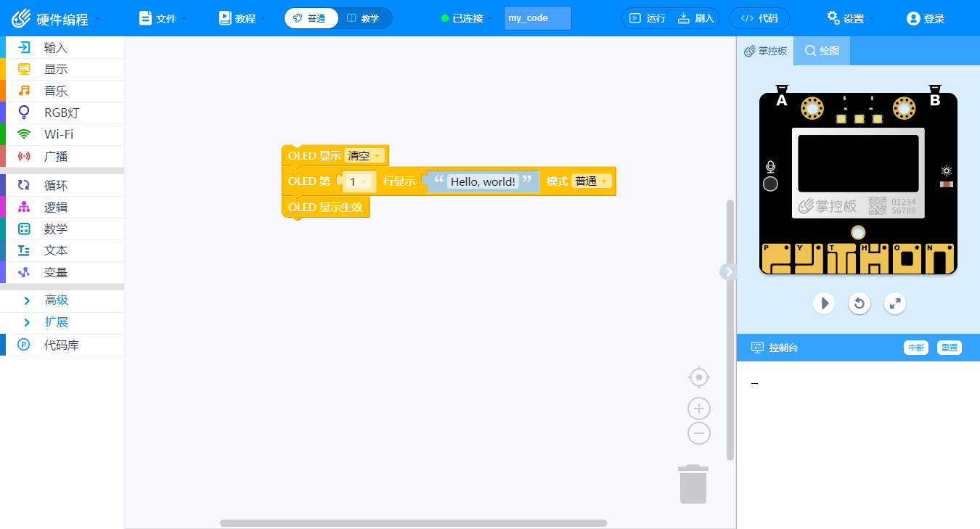
Task: Open the 数学 block category
Action: pos(62,229)
